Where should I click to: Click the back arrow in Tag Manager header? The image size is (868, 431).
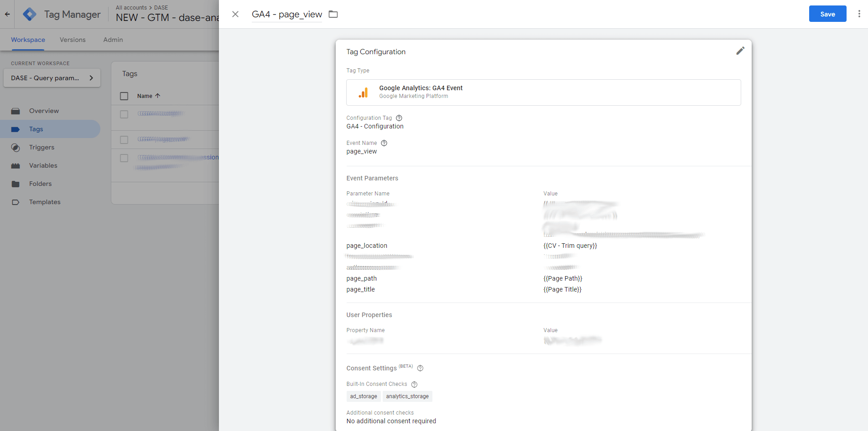tap(7, 14)
